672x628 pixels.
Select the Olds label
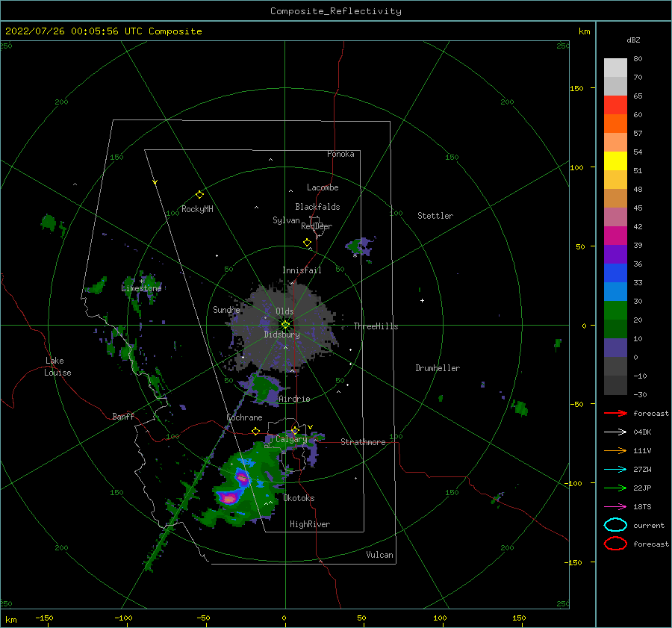pos(284,311)
